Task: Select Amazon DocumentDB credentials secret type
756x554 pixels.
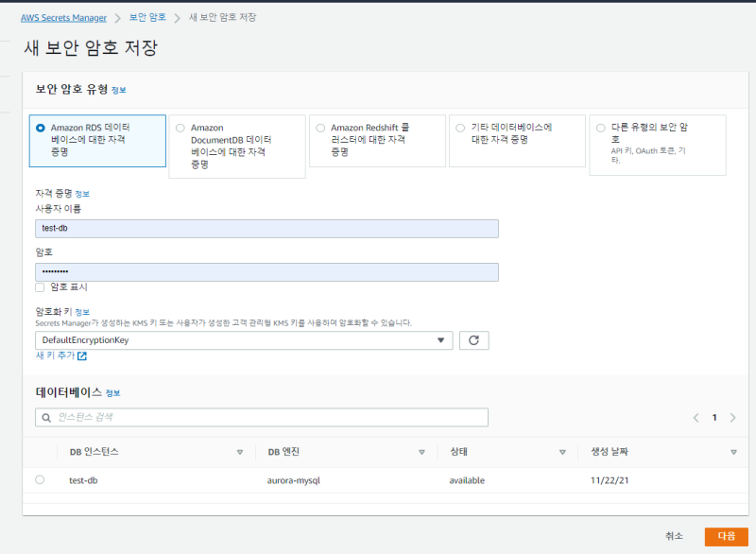Action: point(180,128)
